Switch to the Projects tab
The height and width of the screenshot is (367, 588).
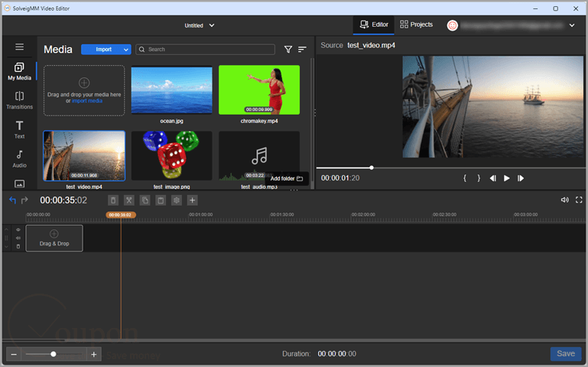(416, 24)
